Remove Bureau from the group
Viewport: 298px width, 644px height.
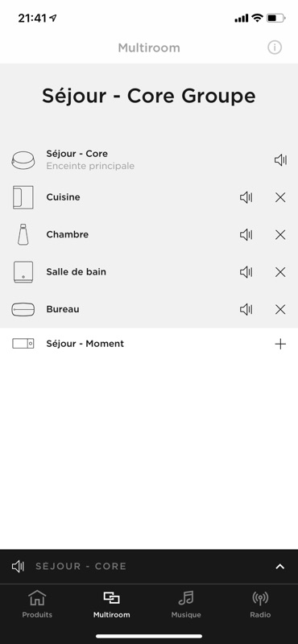tap(280, 309)
